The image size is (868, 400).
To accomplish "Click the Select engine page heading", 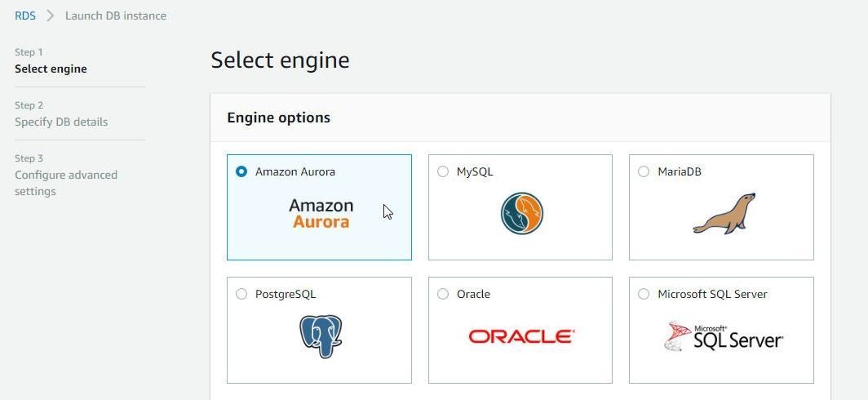I will pyautogui.click(x=280, y=60).
